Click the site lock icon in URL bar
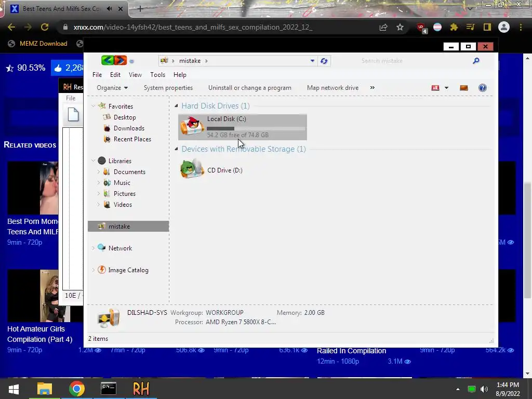This screenshot has width=532, height=399. [x=65, y=27]
